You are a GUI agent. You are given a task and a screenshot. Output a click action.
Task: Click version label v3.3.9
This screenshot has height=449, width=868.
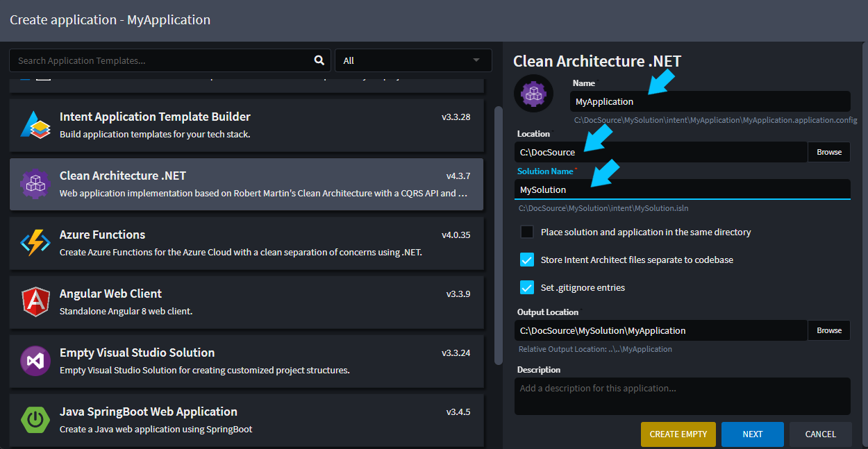(x=458, y=294)
